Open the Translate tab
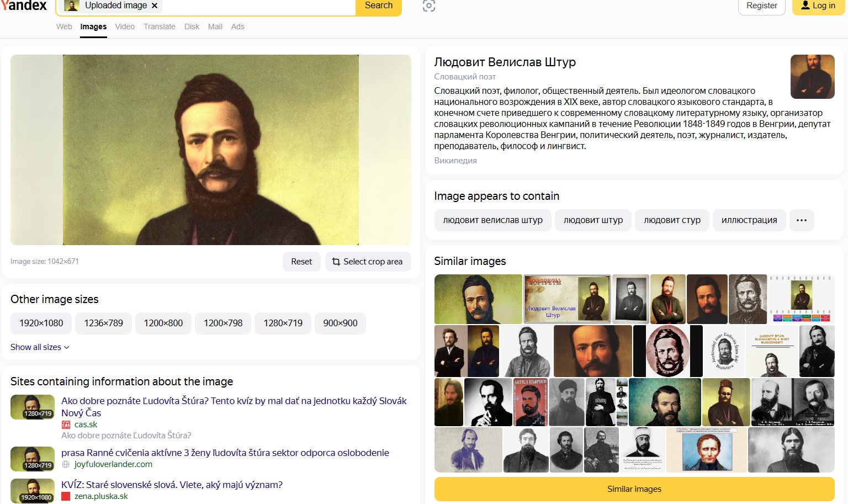 pos(159,26)
